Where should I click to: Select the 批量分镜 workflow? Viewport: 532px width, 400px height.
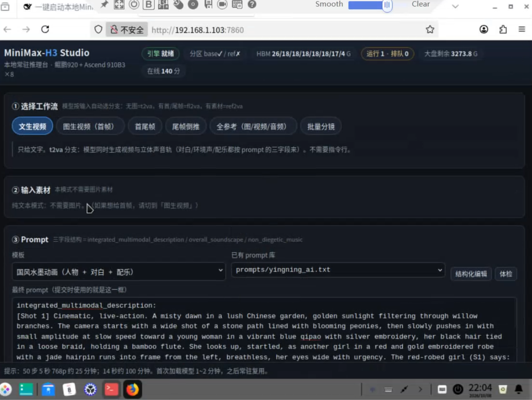click(x=321, y=127)
